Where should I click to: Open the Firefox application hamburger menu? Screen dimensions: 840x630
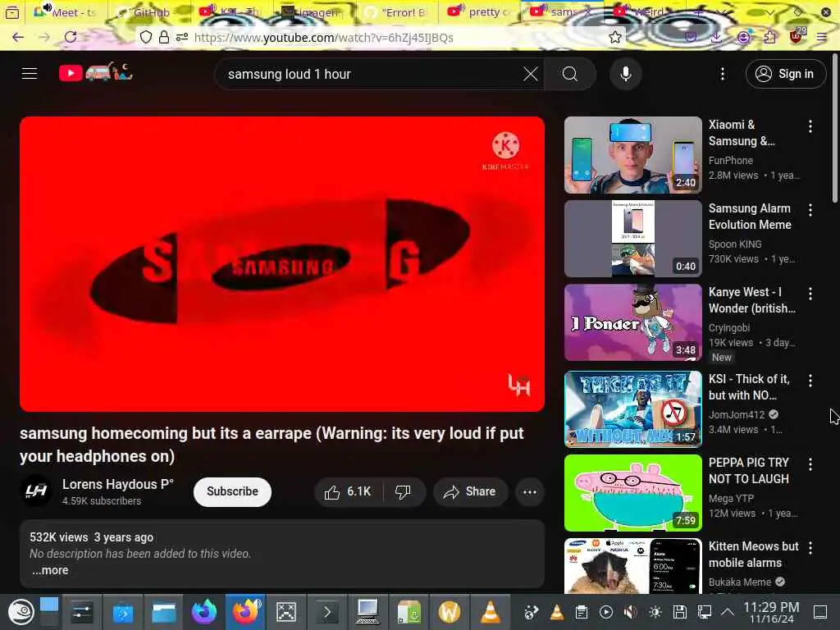tap(822, 37)
